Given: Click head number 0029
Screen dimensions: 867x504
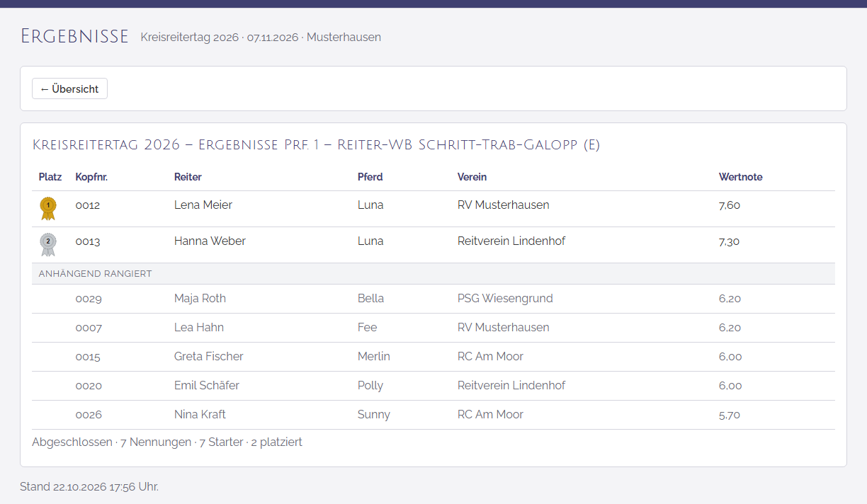Looking at the screenshot, I should pos(89,299).
